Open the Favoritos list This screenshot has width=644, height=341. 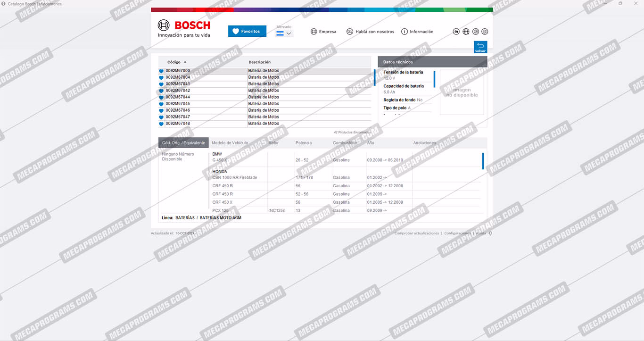pyautogui.click(x=247, y=32)
